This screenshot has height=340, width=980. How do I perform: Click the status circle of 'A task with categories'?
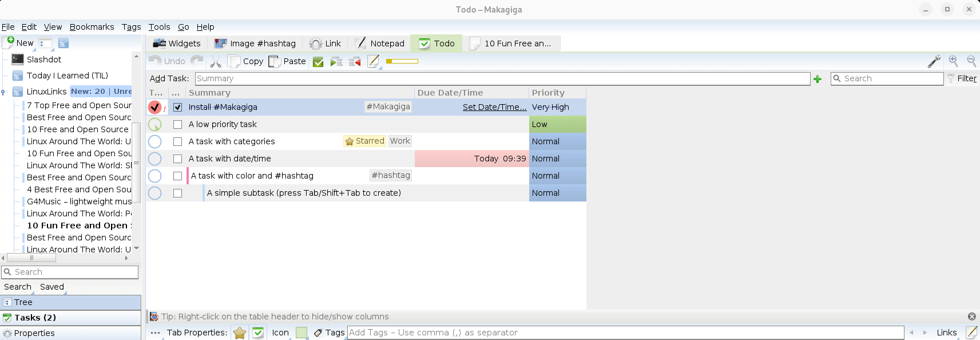154,141
